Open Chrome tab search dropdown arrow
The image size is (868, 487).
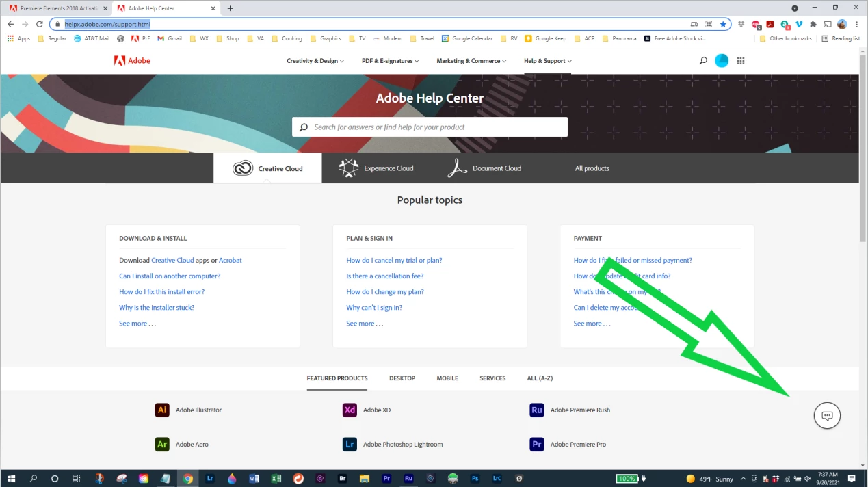click(x=795, y=8)
